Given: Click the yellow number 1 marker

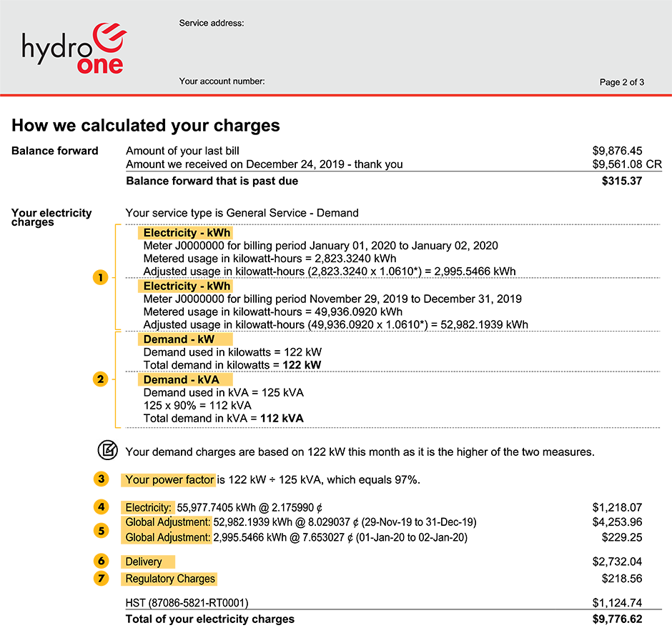Looking at the screenshot, I should [x=102, y=277].
